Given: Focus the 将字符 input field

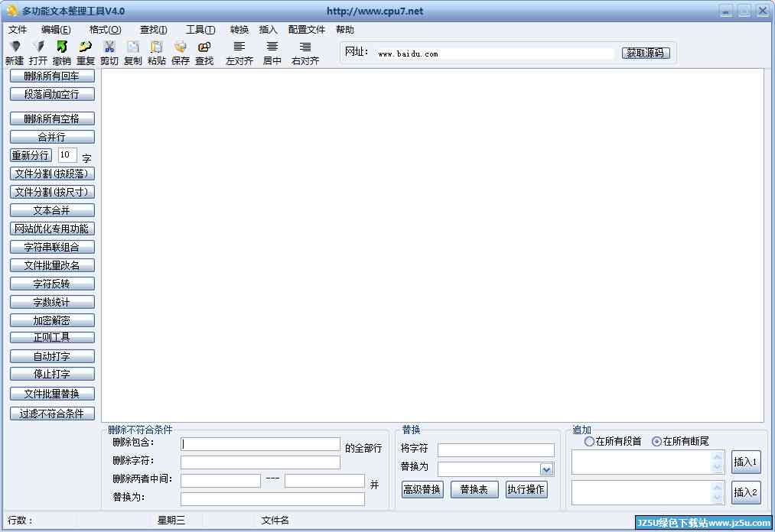Looking at the screenshot, I should click(496, 450).
